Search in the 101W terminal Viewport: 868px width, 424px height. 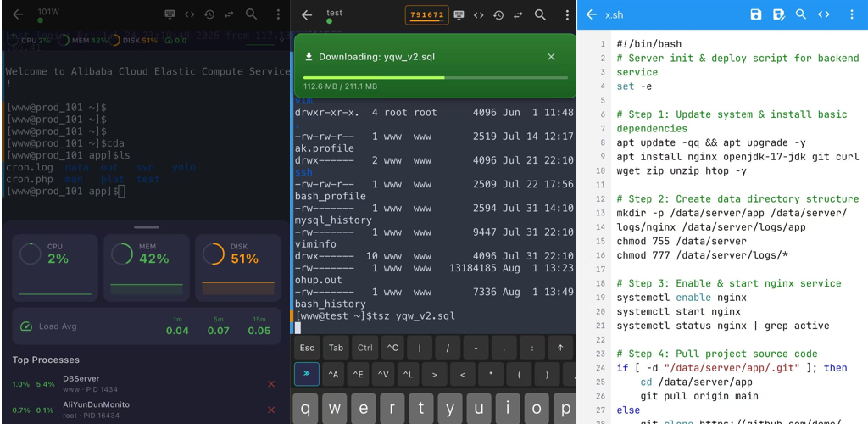point(251,15)
